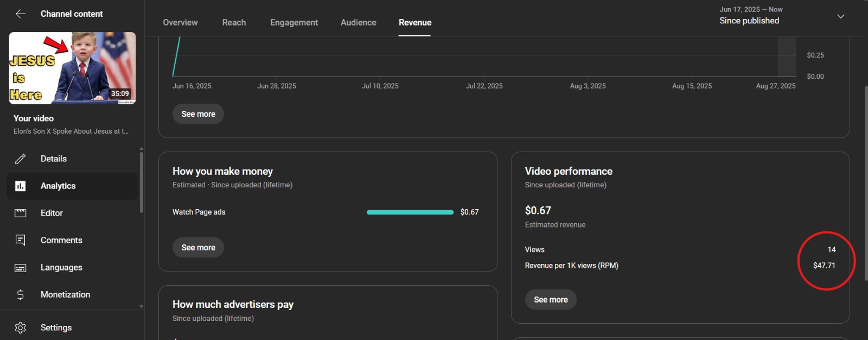This screenshot has width=868, height=340.
Task: Switch to the Reach tab
Action: click(234, 22)
